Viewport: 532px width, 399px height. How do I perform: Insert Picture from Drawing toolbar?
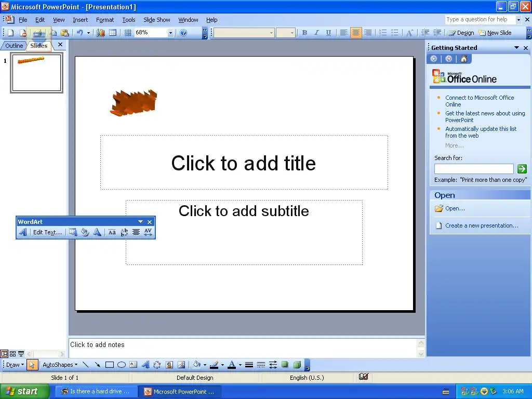181,365
